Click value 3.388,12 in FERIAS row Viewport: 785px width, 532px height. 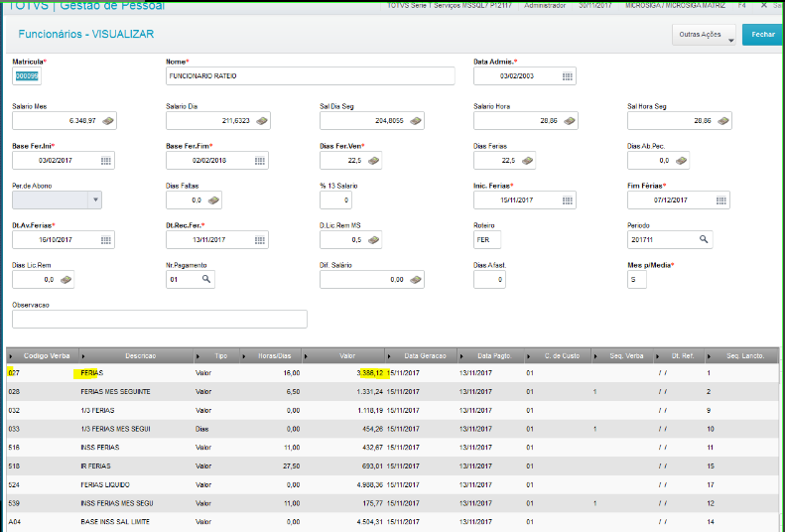370,373
